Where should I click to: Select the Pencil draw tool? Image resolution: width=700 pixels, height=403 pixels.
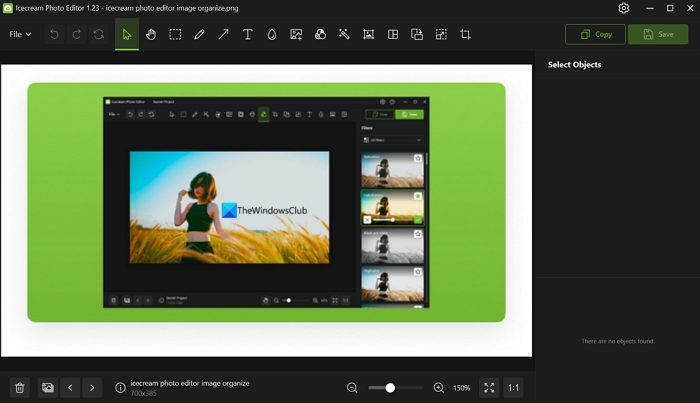(x=199, y=34)
